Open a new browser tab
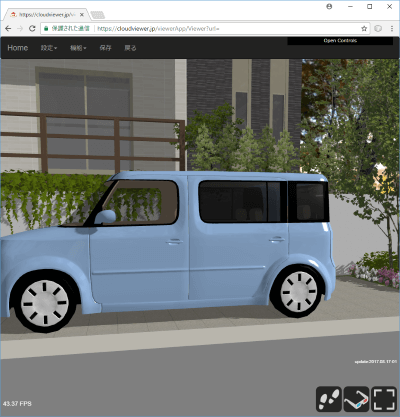The height and width of the screenshot is (417, 400). pyautogui.click(x=98, y=15)
